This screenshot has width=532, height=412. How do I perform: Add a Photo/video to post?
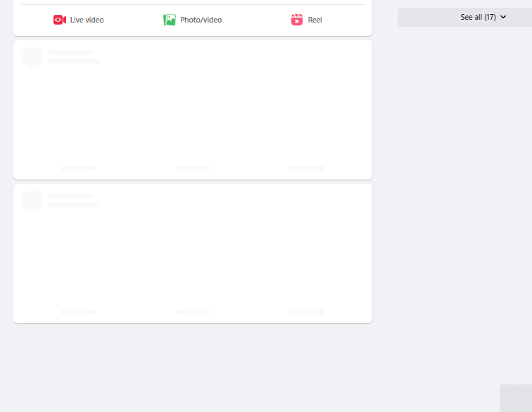[x=192, y=20]
